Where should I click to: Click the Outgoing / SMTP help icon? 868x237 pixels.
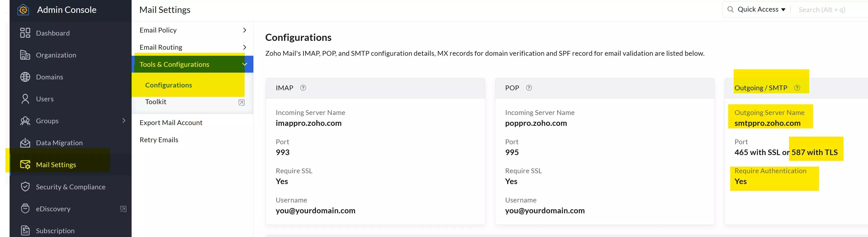pyautogui.click(x=797, y=88)
